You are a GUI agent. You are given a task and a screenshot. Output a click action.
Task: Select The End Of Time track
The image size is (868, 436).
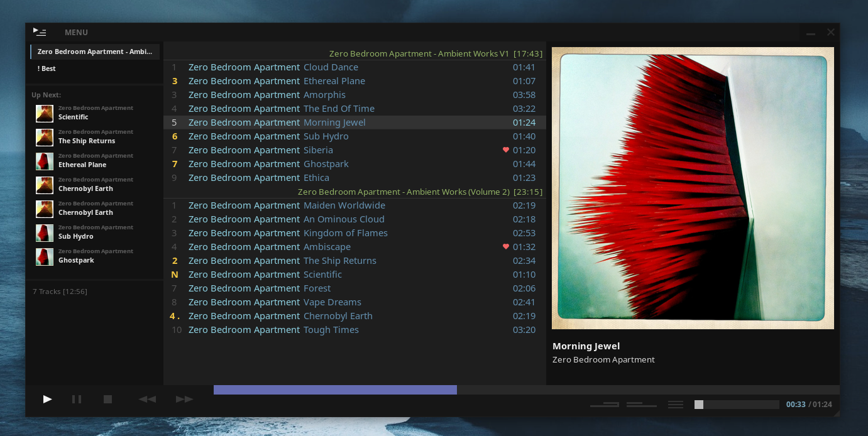355,109
